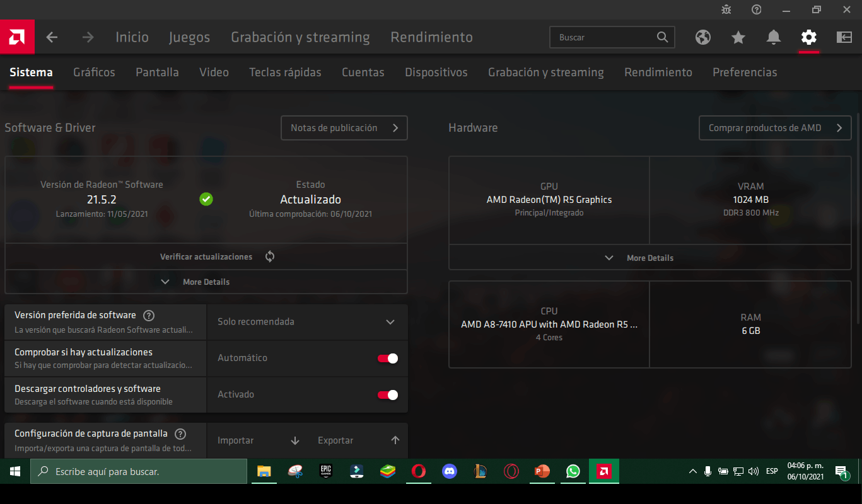862x504 pixels.
Task: Switch to the Dispositivos tab
Action: click(436, 72)
